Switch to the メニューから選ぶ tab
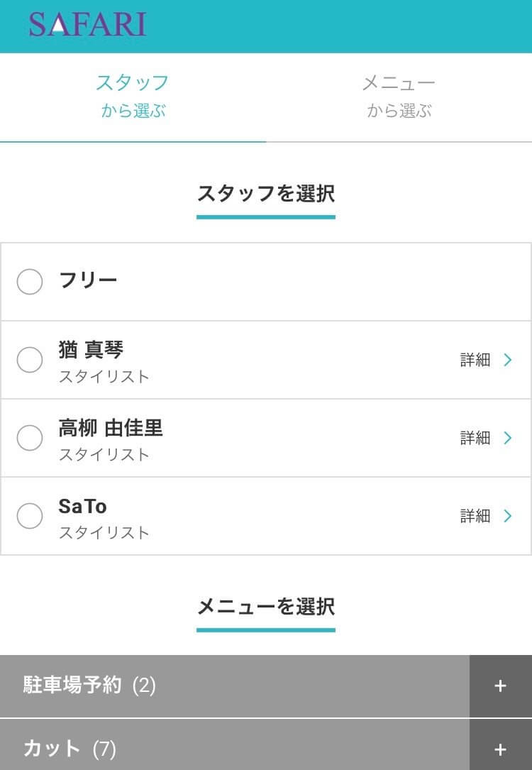The width and height of the screenshot is (532, 770). (x=399, y=97)
